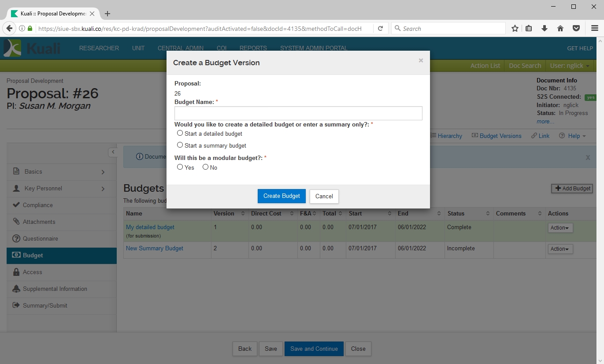Collapse the left sidebar navigation arrow
The image size is (604, 364).
point(113,152)
